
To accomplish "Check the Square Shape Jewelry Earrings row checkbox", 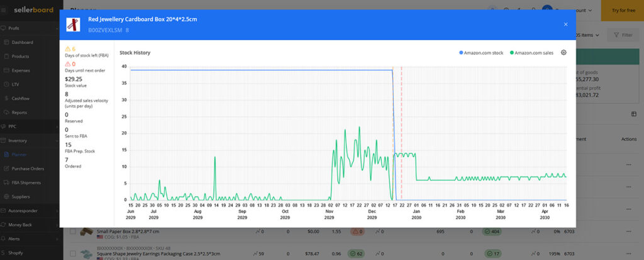I will 73,254.
